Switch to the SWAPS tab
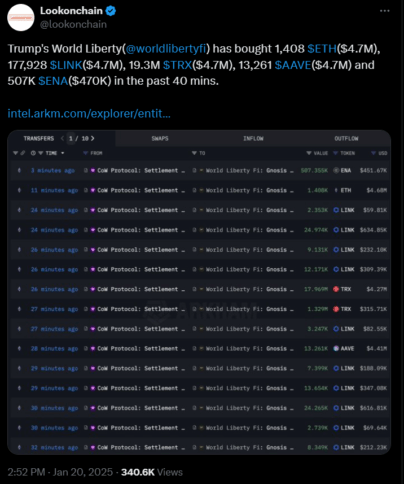404x484 pixels. click(x=160, y=138)
